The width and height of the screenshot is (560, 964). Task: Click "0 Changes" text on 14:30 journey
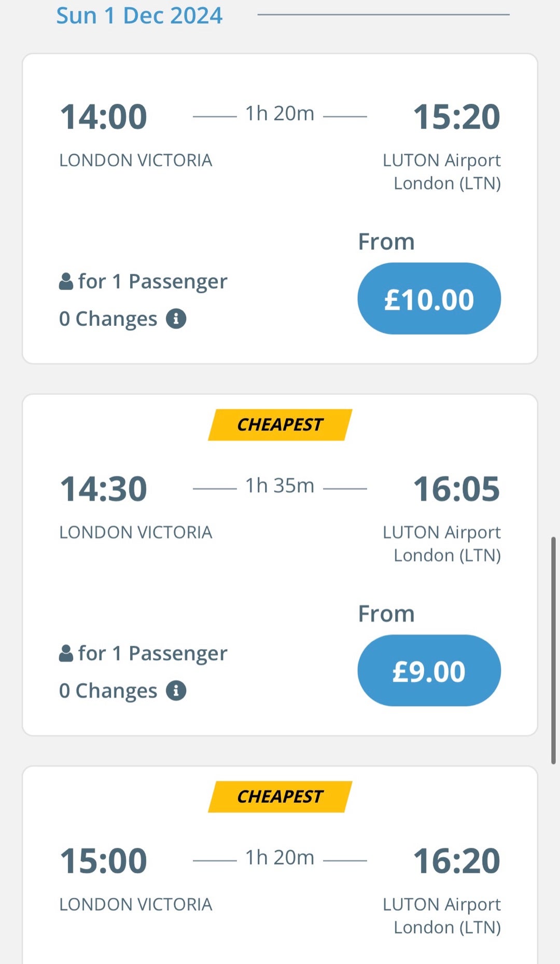tap(108, 691)
